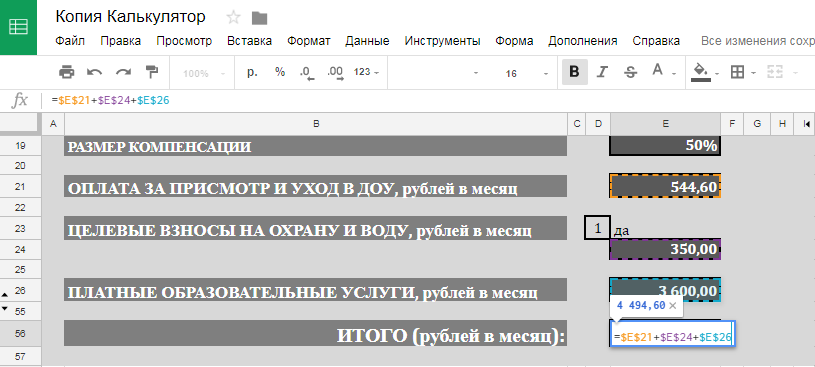Open the 123 number formats dropdown
Image resolution: width=815 pixels, height=367 pixels.
[x=366, y=72]
